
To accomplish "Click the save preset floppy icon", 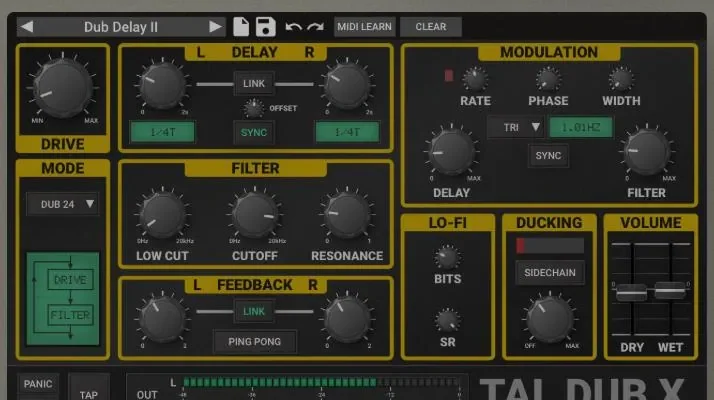I will point(265,27).
